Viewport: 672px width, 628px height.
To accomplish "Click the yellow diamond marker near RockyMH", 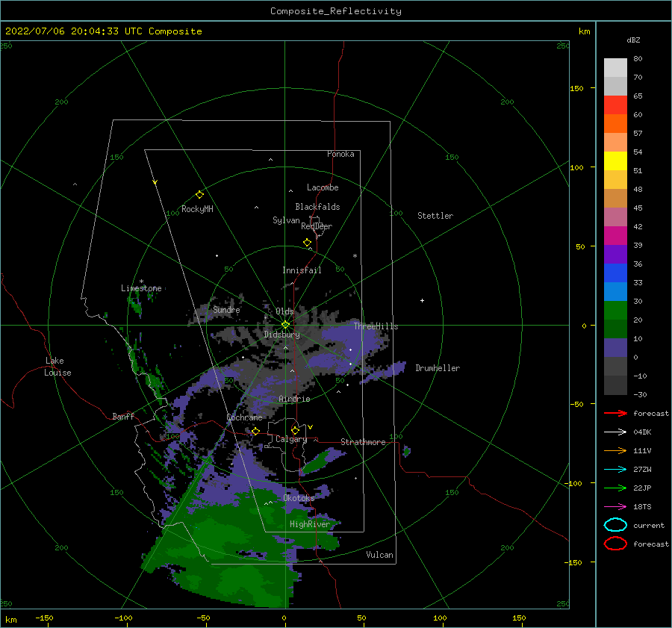I will (x=199, y=195).
